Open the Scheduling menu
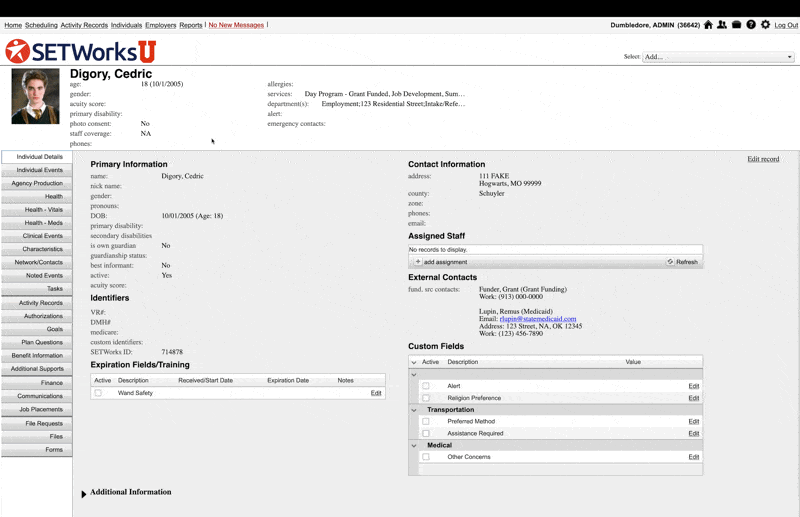 click(x=41, y=25)
